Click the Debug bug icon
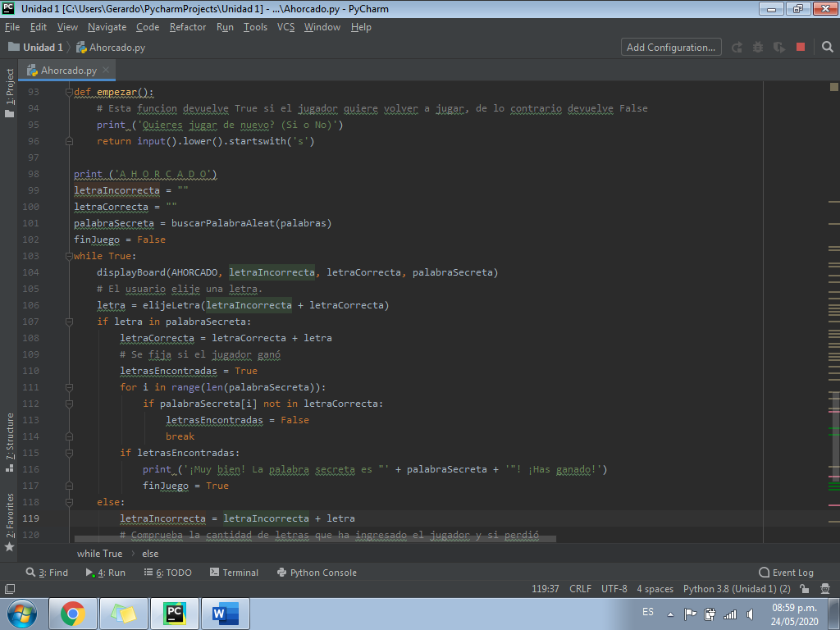The height and width of the screenshot is (630, 840). tap(757, 47)
